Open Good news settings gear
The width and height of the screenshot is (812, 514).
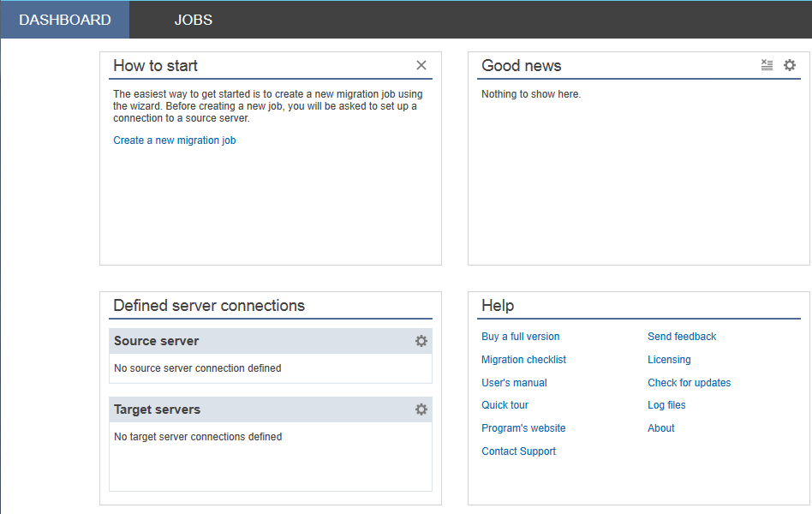[790, 65]
